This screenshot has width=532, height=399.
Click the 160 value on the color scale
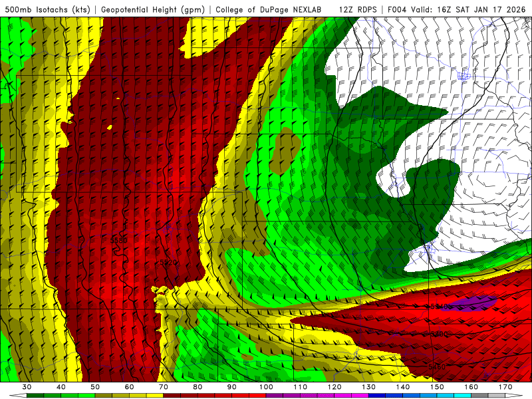471,387
